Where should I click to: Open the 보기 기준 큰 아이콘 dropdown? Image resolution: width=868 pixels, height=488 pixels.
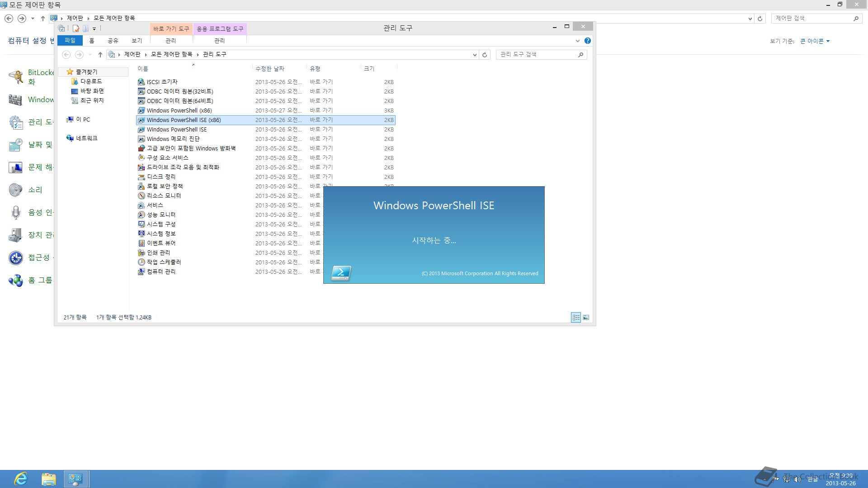point(815,41)
